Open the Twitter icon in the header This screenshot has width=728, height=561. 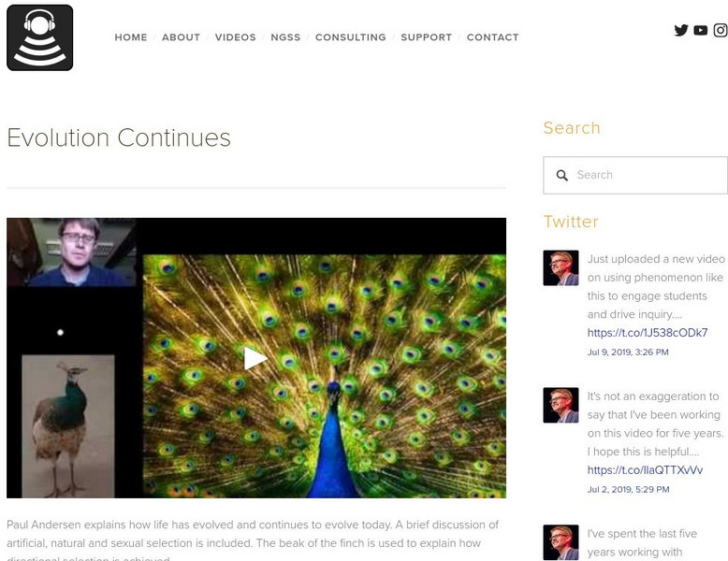pos(681,30)
